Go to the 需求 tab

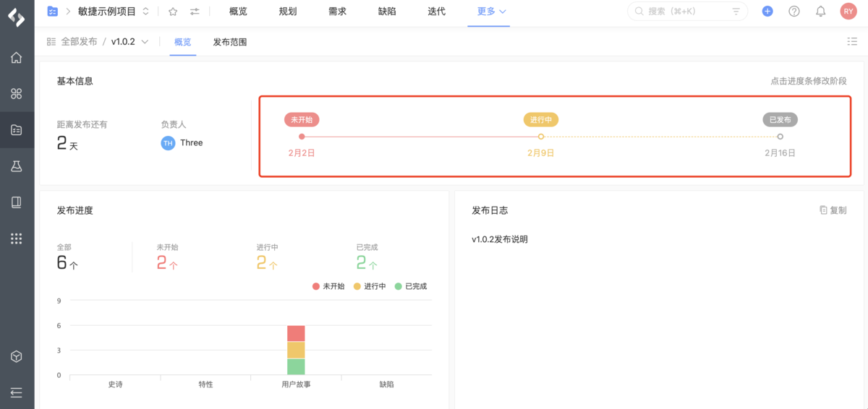pos(337,12)
